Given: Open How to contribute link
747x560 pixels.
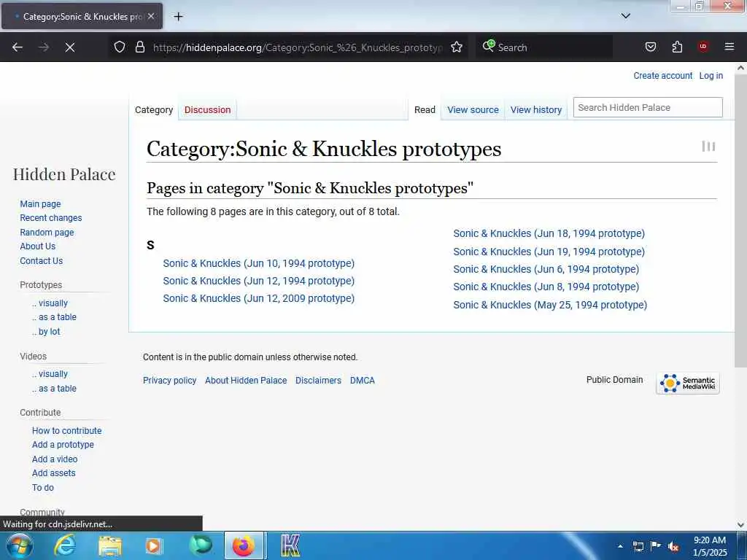Looking at the screenshot, I should 66,430.
